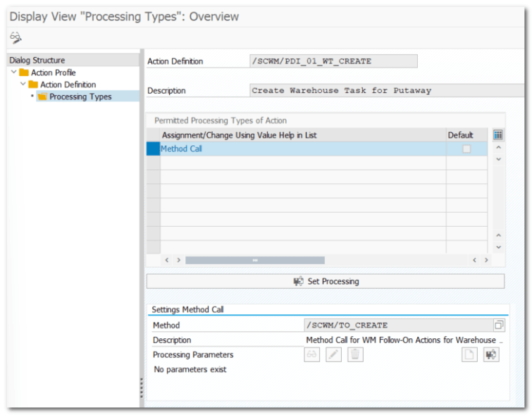Open the table column settings icon

[x=497, y=135]
